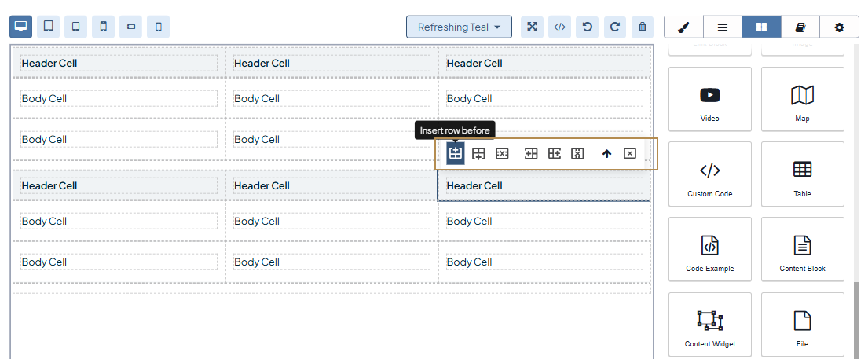Undo the last change
Screen dimensions: 868x359
587,27
